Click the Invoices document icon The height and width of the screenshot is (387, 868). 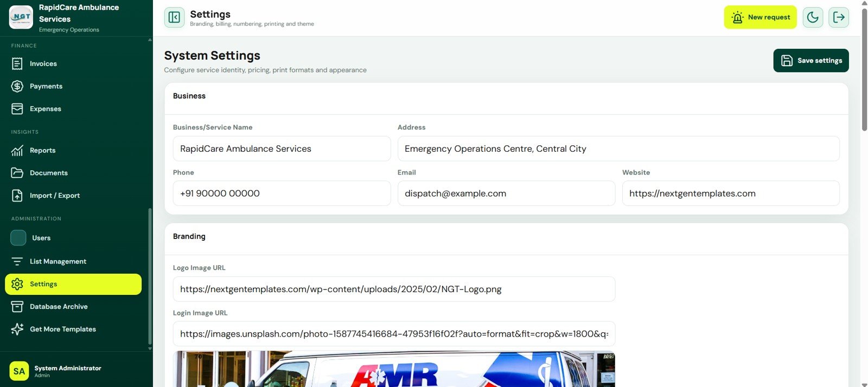click(x=17, y=64)
